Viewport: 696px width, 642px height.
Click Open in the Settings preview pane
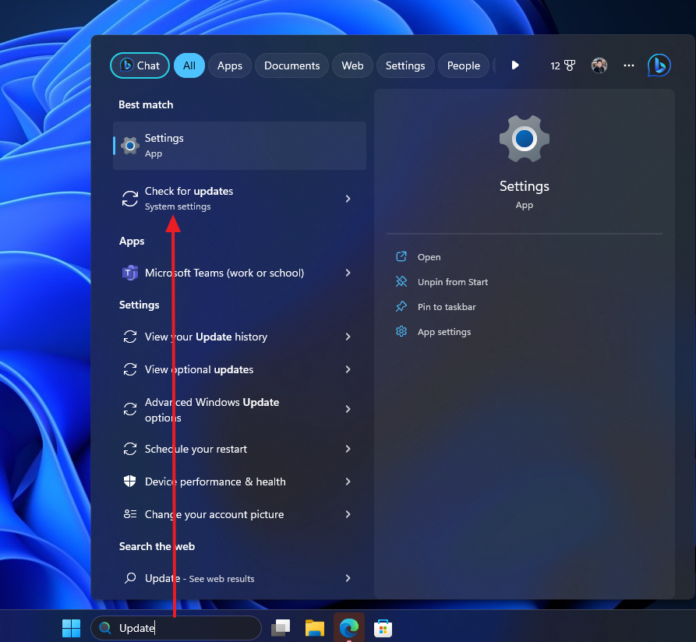click(x=429, y=257)
